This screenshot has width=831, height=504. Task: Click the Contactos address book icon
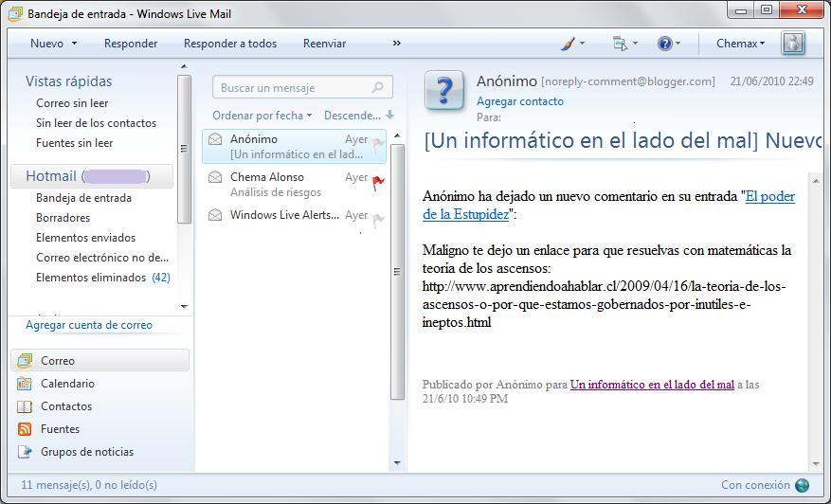pos(25,406)
